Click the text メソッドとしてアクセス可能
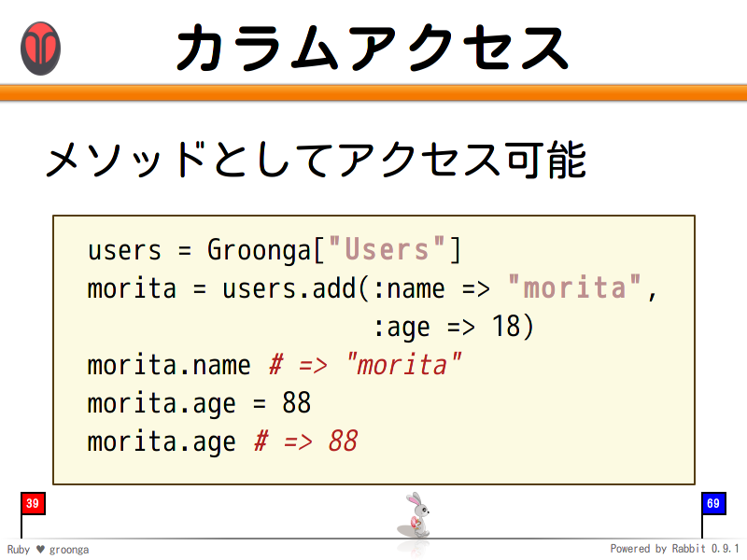 pyautogui.click(x=317, y=160)
